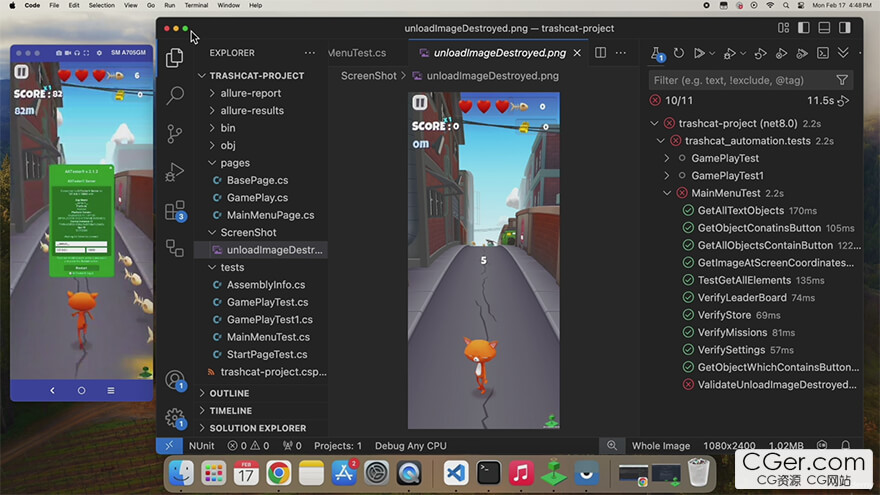This screenshot has height=495, width=880.
Task: Open the Selection menu in menu bar
Action: [102, 5]
